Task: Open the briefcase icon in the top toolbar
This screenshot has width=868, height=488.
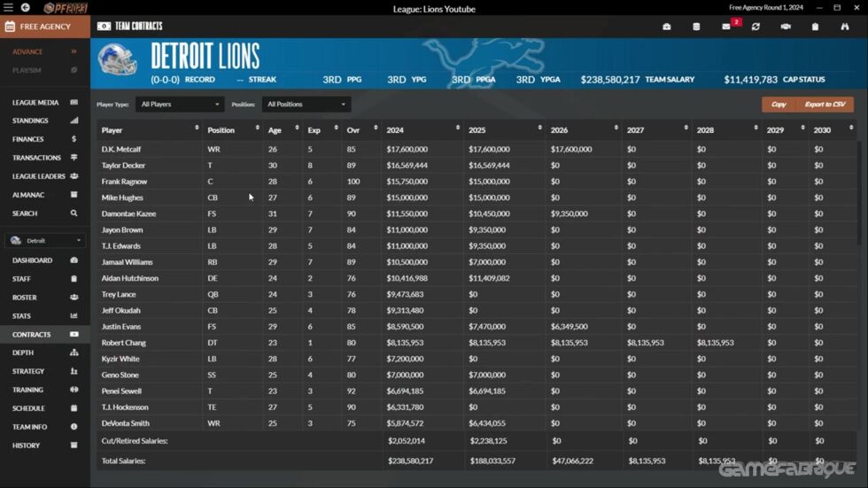Action: (x=666, y=27)
